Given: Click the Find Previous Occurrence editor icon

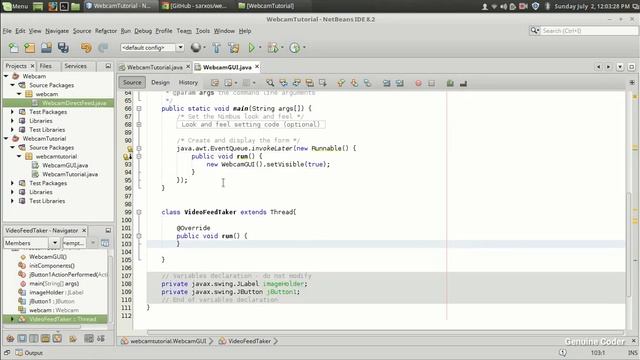Looking at the screenshot, I should (283, 83).
